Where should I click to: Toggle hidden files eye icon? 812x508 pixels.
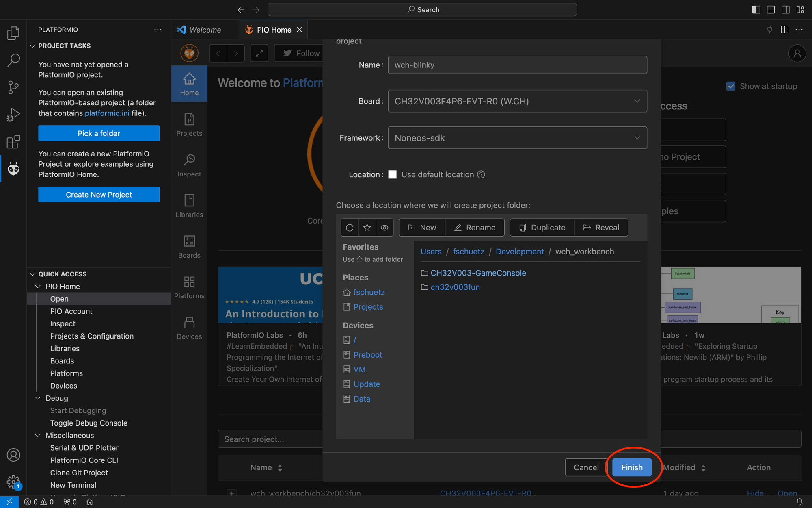[x=384, y=228]
